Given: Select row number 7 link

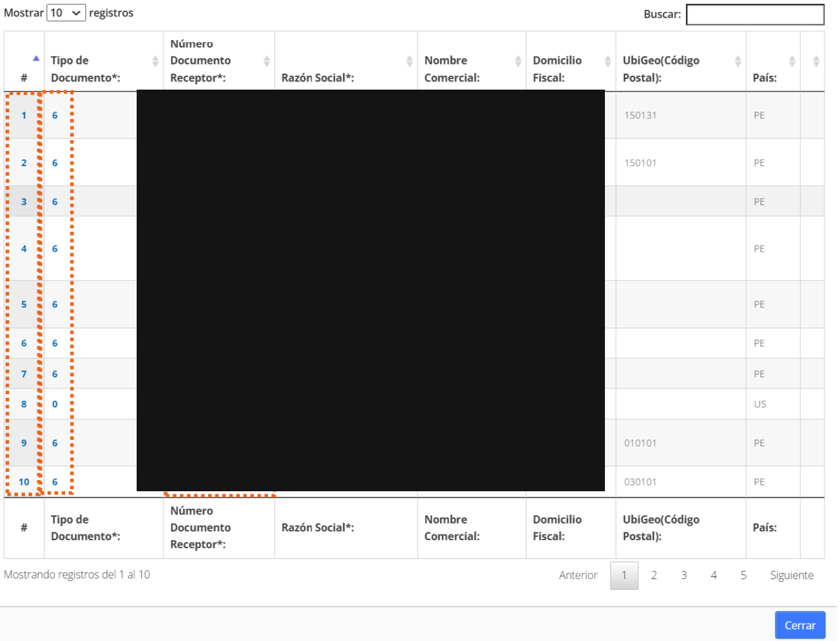Looking at the screenshot, I should click(x=24, y=374).
